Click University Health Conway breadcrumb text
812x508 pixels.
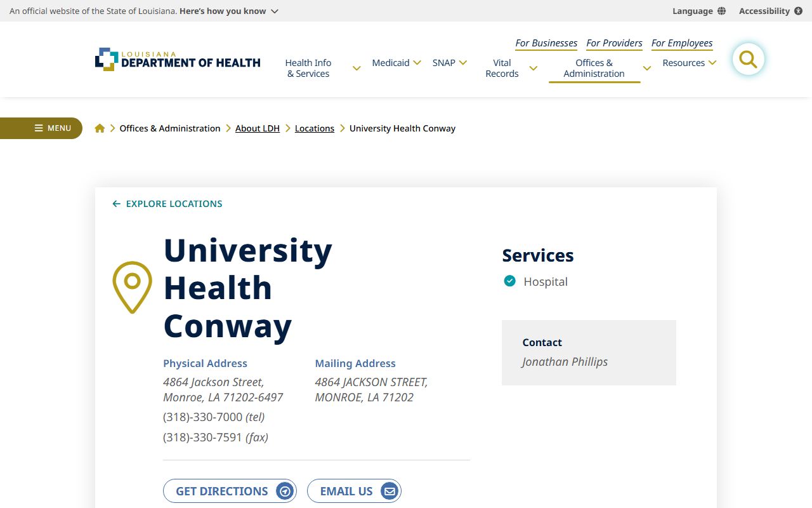point(403,128)
